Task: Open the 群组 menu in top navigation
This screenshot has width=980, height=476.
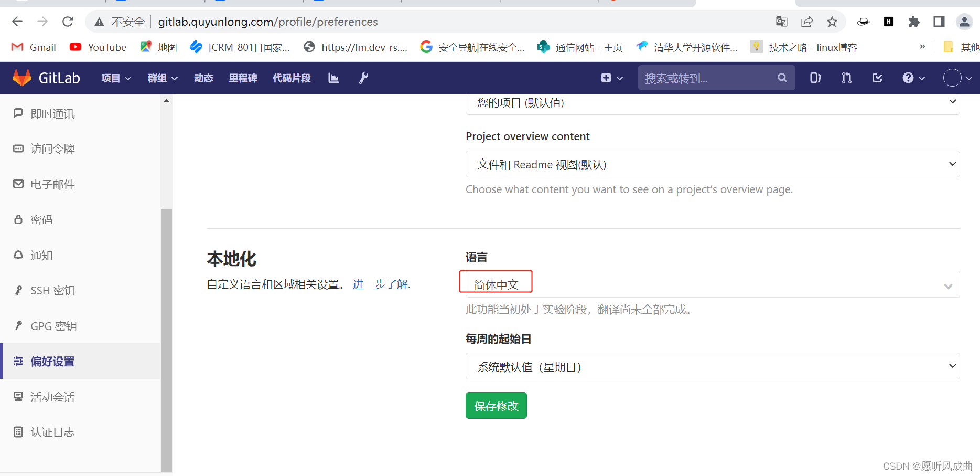Action: coord(161,78)
